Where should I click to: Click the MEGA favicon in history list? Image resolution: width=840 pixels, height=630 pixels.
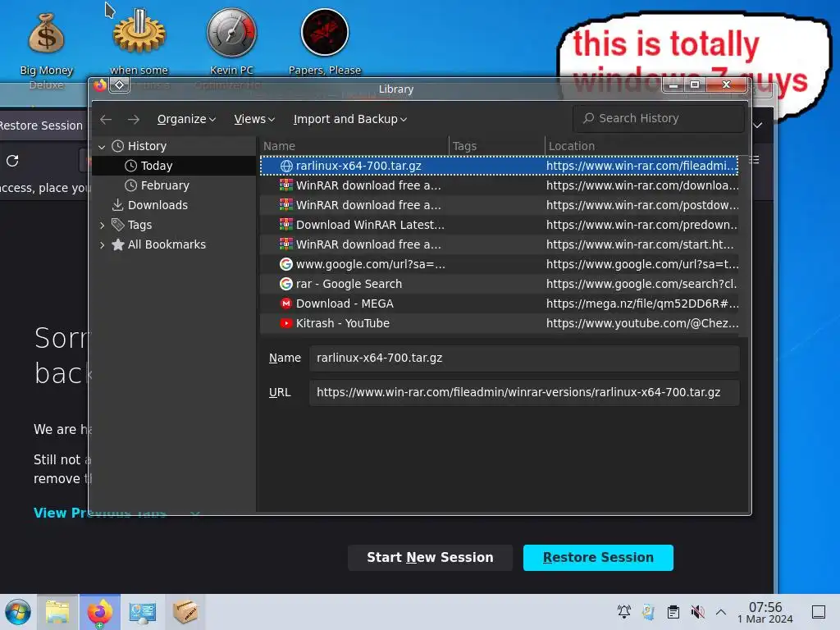[x=286, y=304]
